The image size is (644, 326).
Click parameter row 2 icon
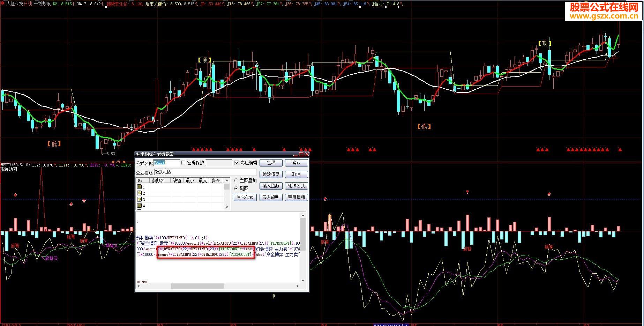tap(140, 193)
